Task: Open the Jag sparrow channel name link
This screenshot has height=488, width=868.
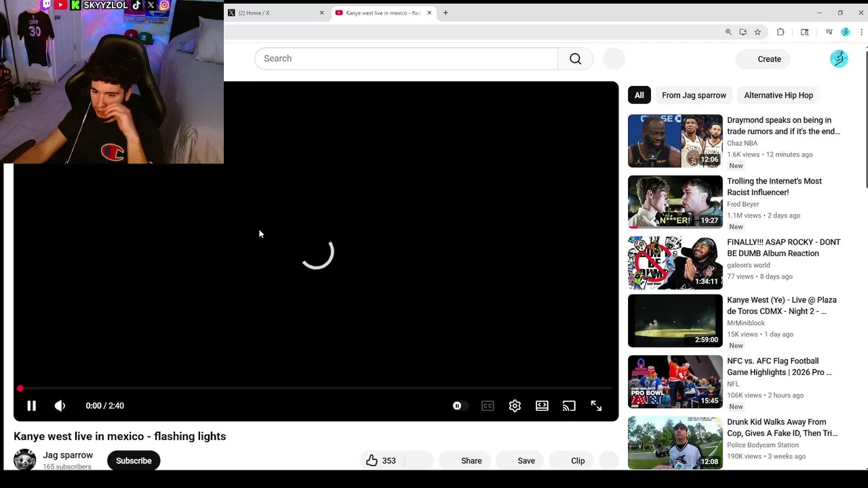Action: (68, 455)
